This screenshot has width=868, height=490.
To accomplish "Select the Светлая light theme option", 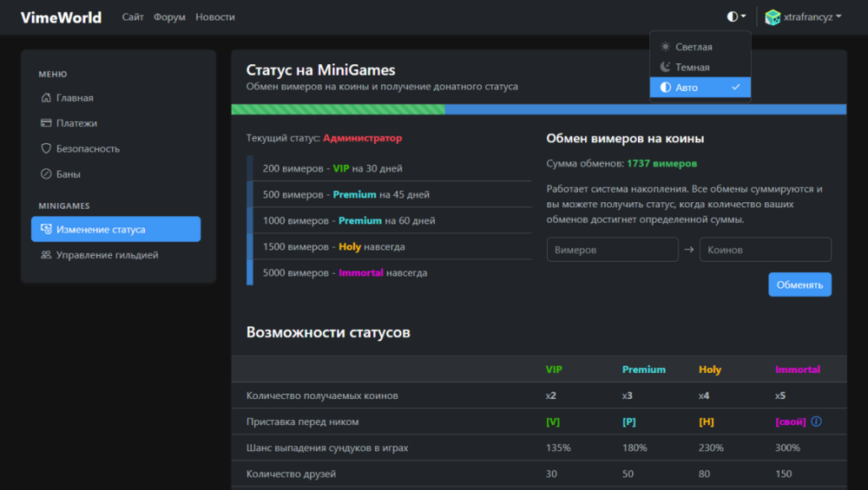I will [x=693, y=47].
